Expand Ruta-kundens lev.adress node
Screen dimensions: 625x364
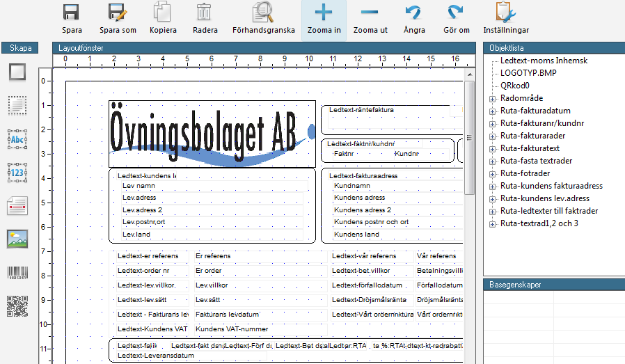coord(493,199)
